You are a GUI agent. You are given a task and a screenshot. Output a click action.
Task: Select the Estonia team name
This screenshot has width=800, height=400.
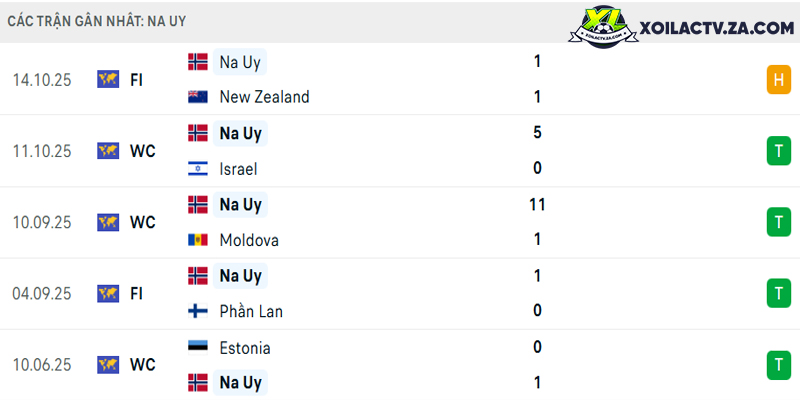pos(245,348)
